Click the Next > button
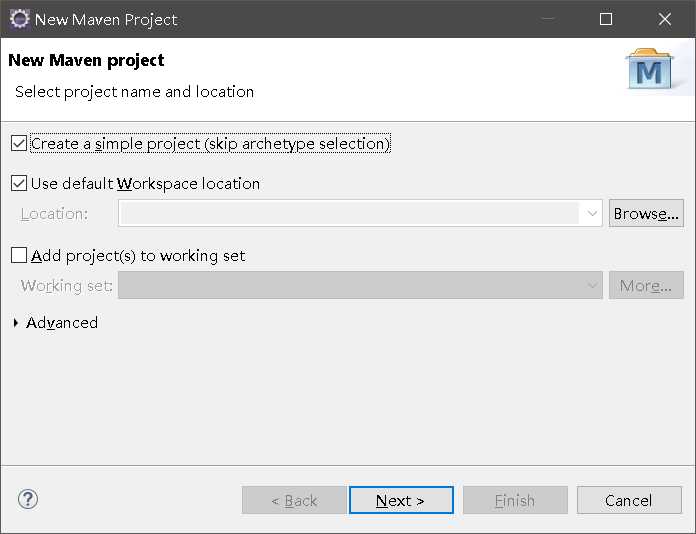 click(401, 500)
